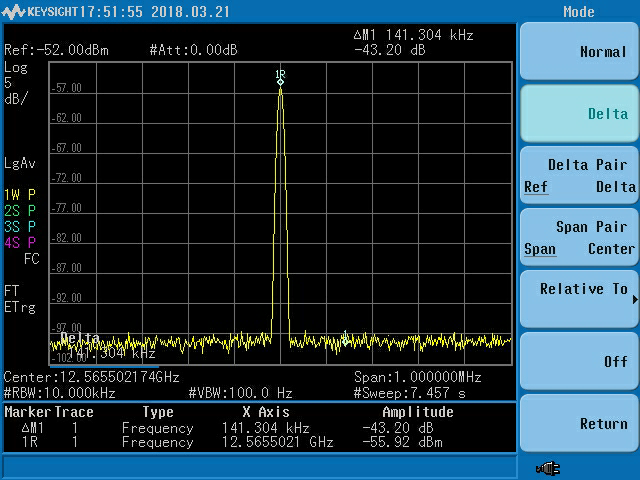
Task: Activate the Delta marker mode softkey
Action: 579,113
